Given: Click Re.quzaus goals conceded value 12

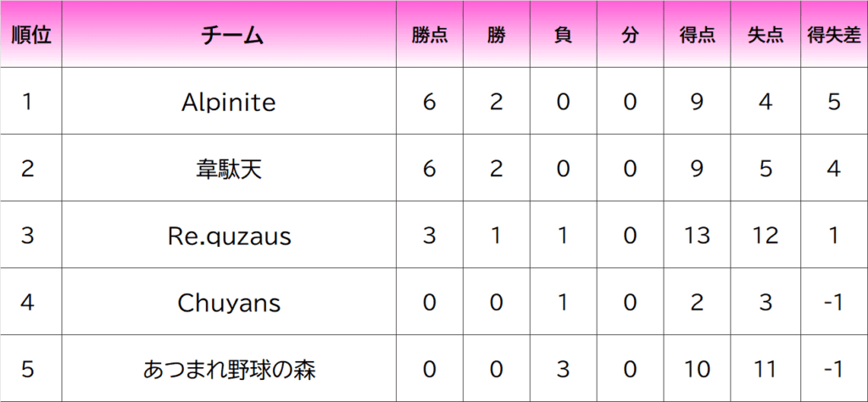Looking at the screenshot, I should pos(765,236).
